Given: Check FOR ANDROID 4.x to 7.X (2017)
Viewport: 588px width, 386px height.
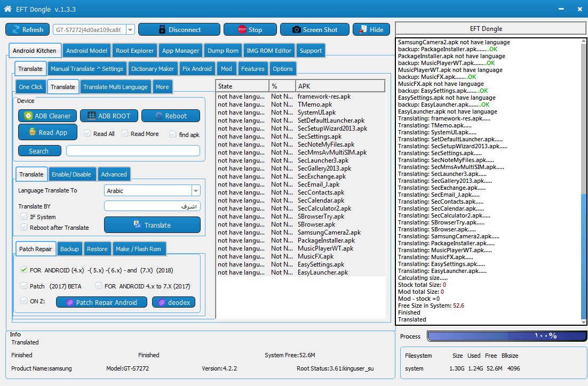Looking at the screenshot, I should tap(99, 286).
